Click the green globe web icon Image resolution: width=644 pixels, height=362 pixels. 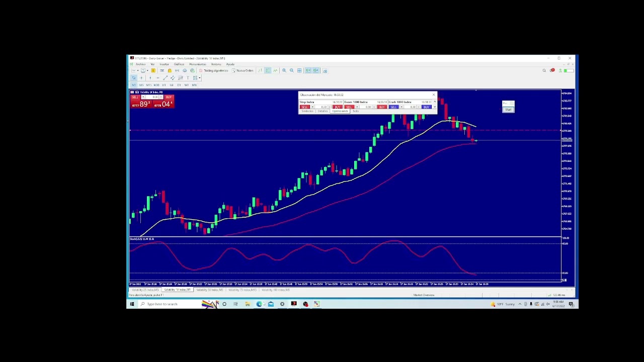(x=192, y=71)
